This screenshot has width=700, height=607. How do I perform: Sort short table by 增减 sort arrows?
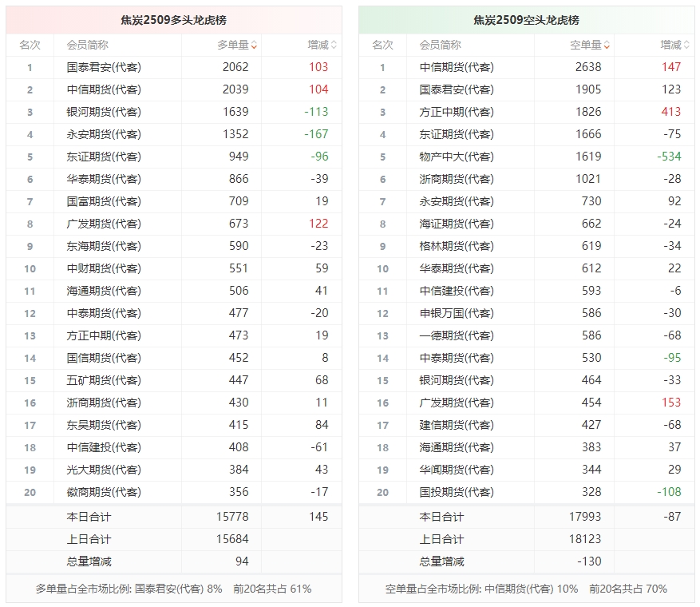(x=686, y=45)
